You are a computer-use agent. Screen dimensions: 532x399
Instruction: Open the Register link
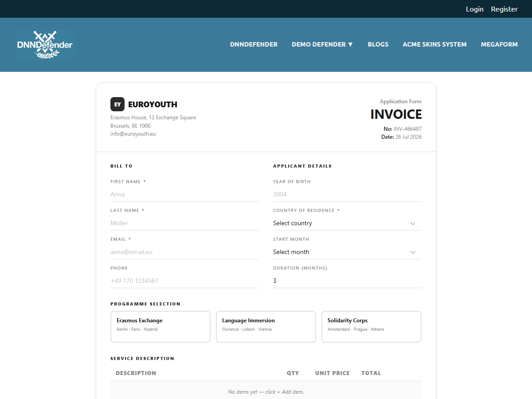coord(504,9)
